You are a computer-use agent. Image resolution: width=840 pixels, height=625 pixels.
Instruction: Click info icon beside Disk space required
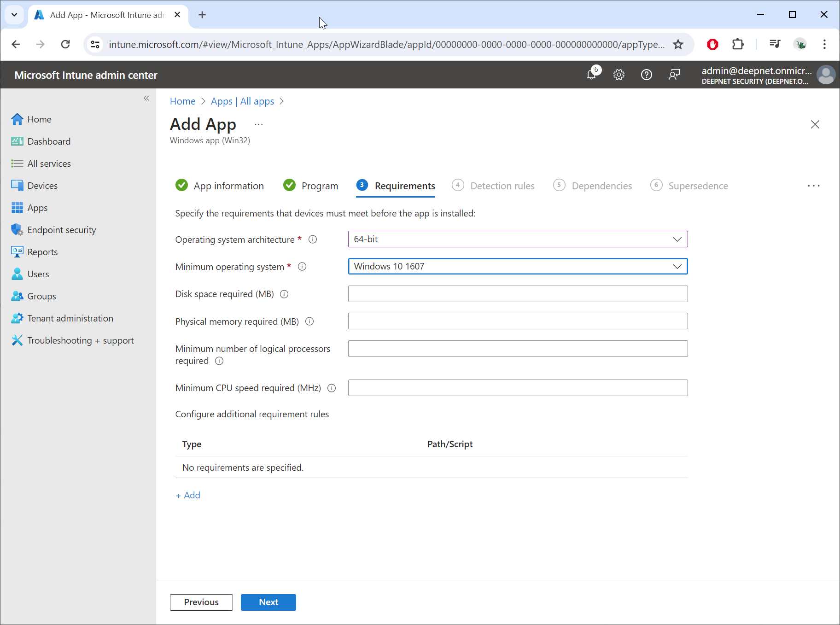pyautogui.click(x=284, y=294)
